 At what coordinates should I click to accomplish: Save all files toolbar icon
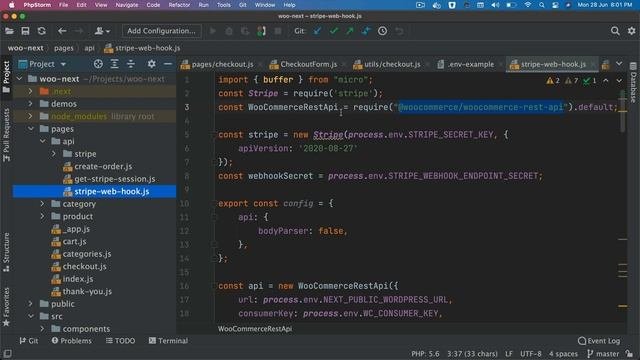(x=25, y=31)
